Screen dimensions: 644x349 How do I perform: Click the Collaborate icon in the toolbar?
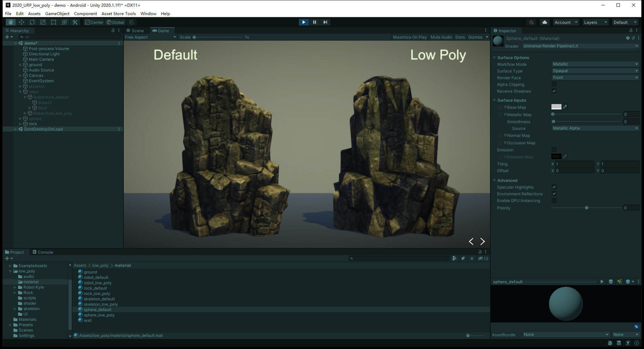pos(532,22)
